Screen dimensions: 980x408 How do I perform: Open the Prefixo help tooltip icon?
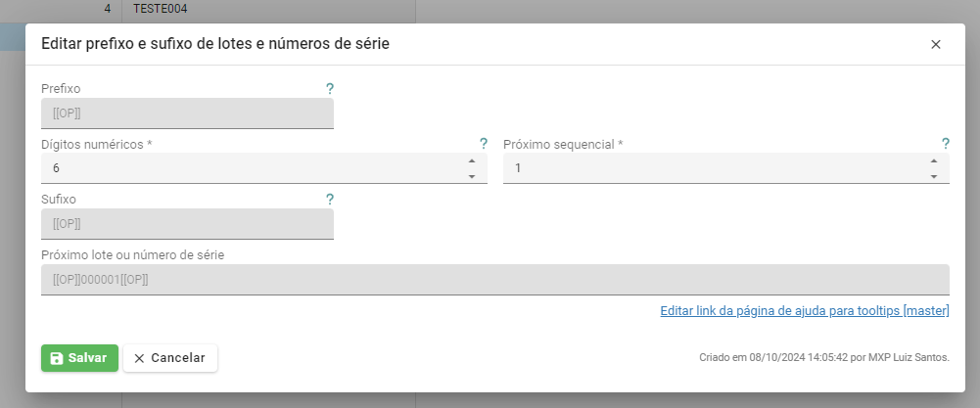(x=330, y=88)
